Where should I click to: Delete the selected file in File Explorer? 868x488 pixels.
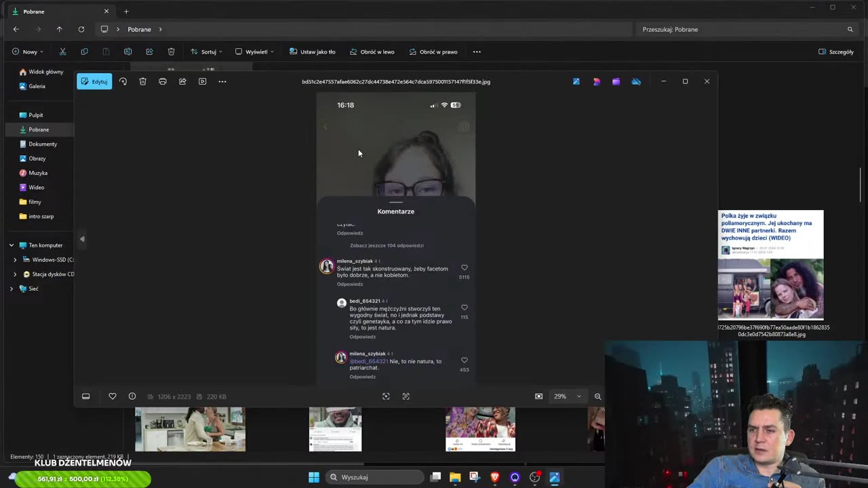tap(171, 52)
